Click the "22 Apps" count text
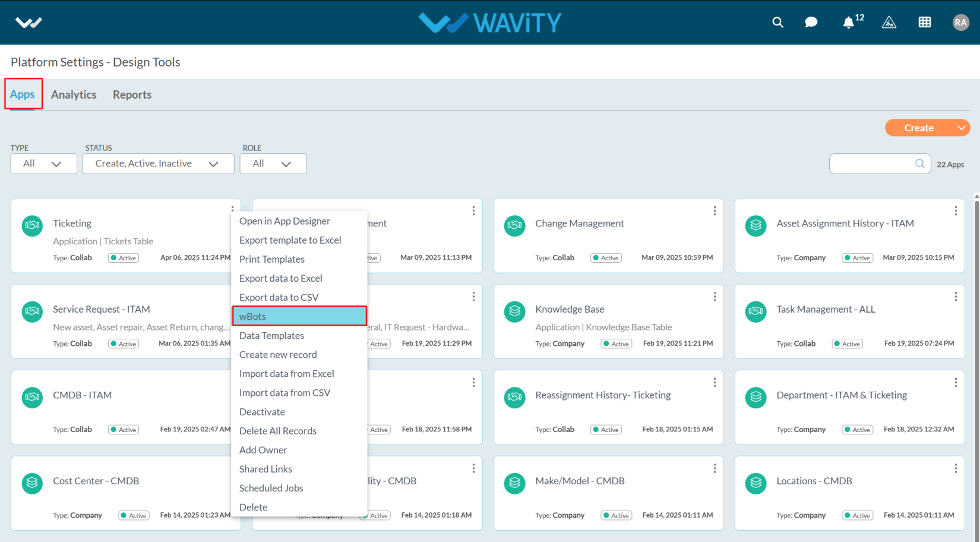 950,165
